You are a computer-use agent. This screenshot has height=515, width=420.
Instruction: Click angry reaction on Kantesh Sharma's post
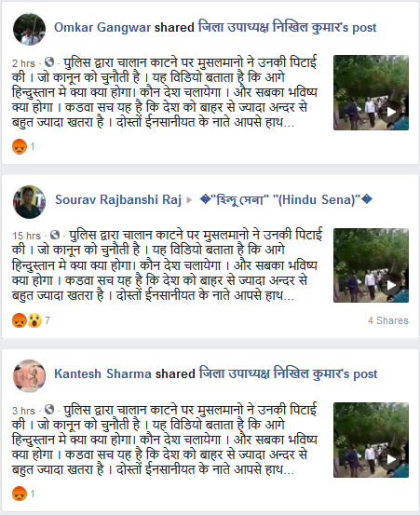click(20, 494)
